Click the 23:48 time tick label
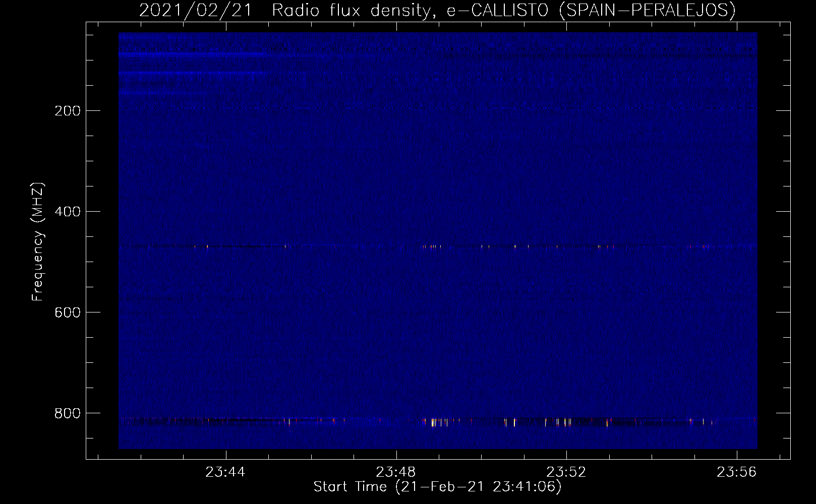This screenshot has width=816, height=504. [x=396, y=472]
